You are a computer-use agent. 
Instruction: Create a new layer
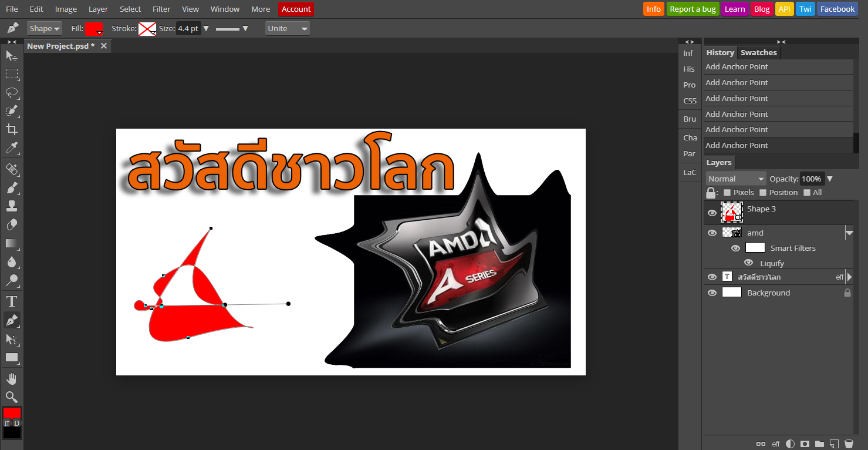tap(834, 444)
